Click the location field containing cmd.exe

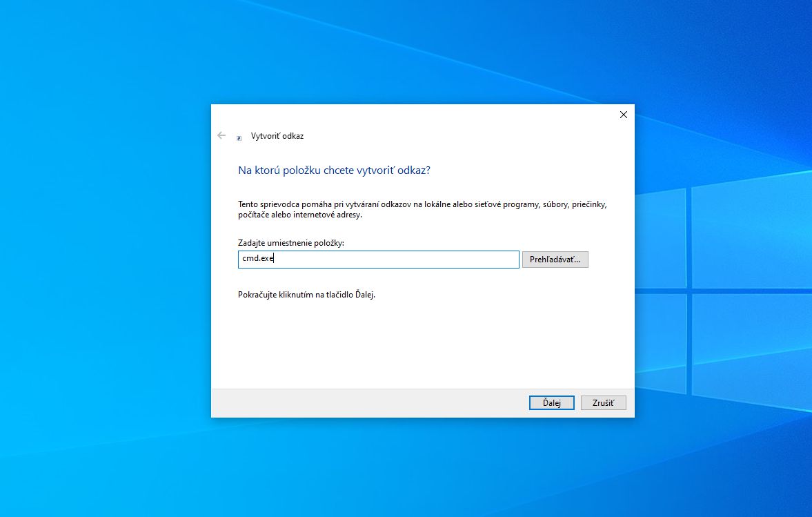(379, 260)
